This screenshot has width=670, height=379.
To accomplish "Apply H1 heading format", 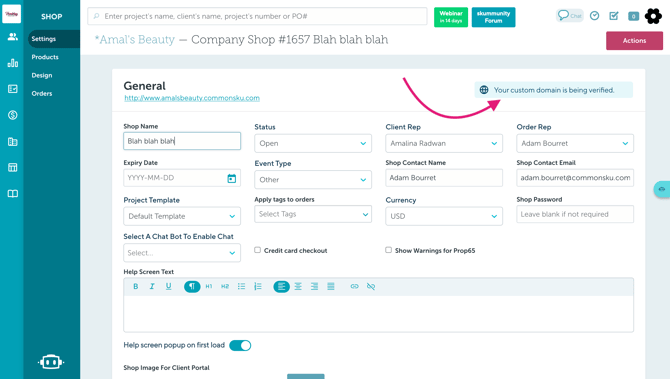I will tap(209, 286).
